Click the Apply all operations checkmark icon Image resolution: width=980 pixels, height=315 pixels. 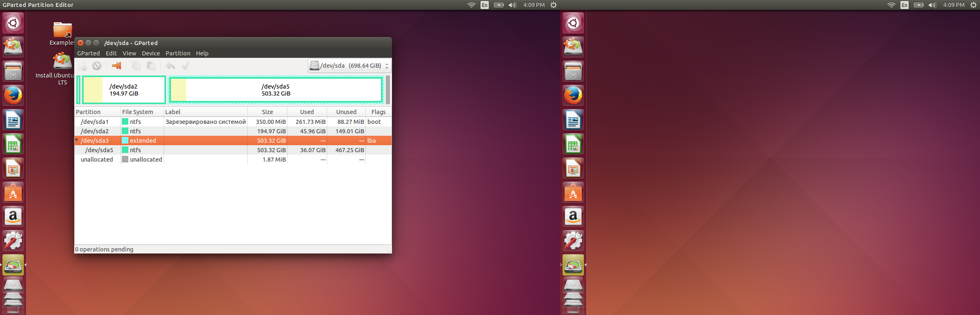point(186,66)
